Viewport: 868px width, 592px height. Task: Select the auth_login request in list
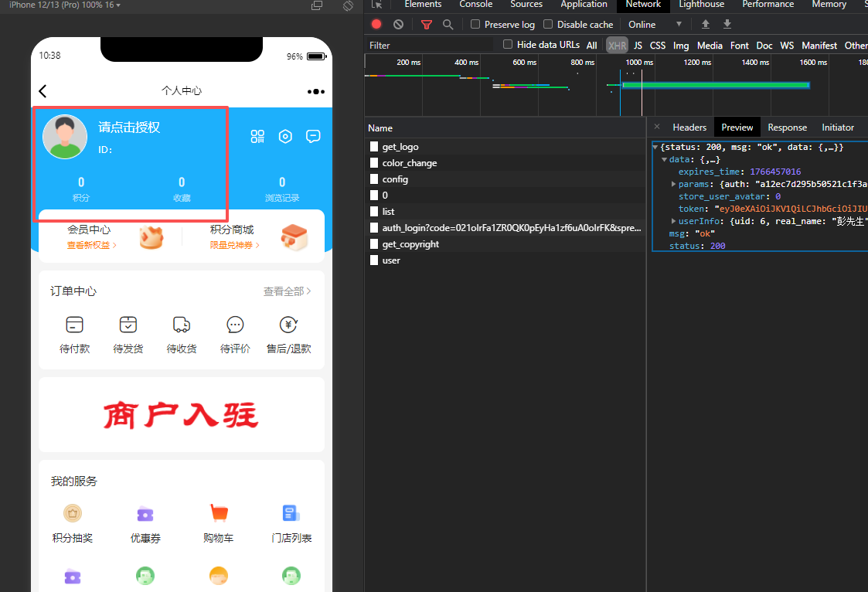[511, 228]
